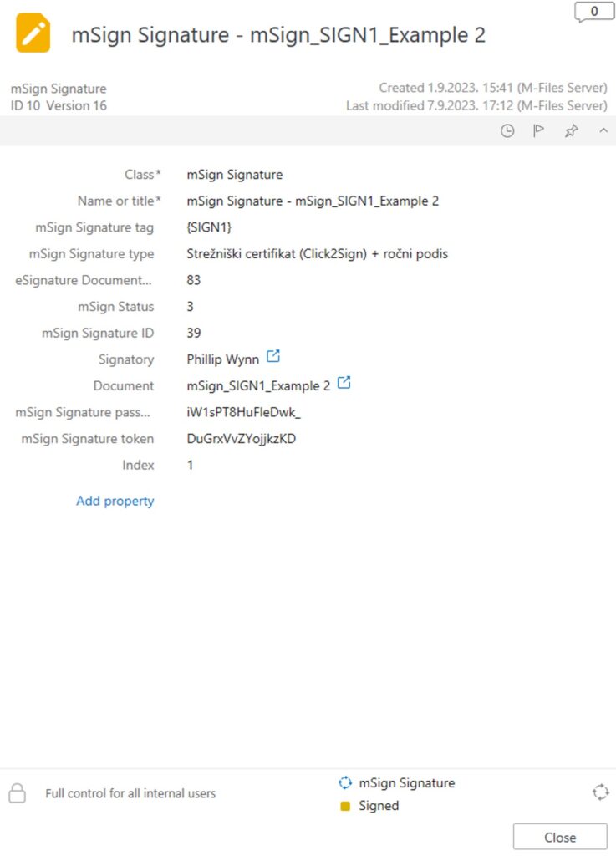Click the mSign Signature tag property label

(94, 227)
